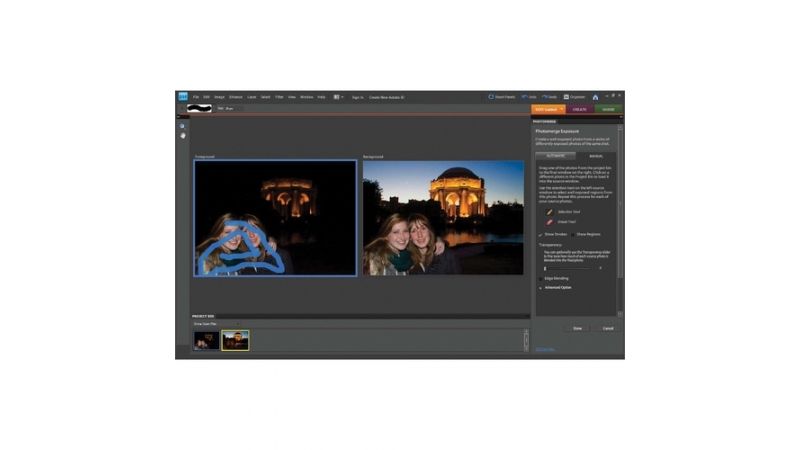This screenshot has height=450, width=800.
Task: Open the EDIT Guided mode dropdown arrow
Action: coord(562,108)
